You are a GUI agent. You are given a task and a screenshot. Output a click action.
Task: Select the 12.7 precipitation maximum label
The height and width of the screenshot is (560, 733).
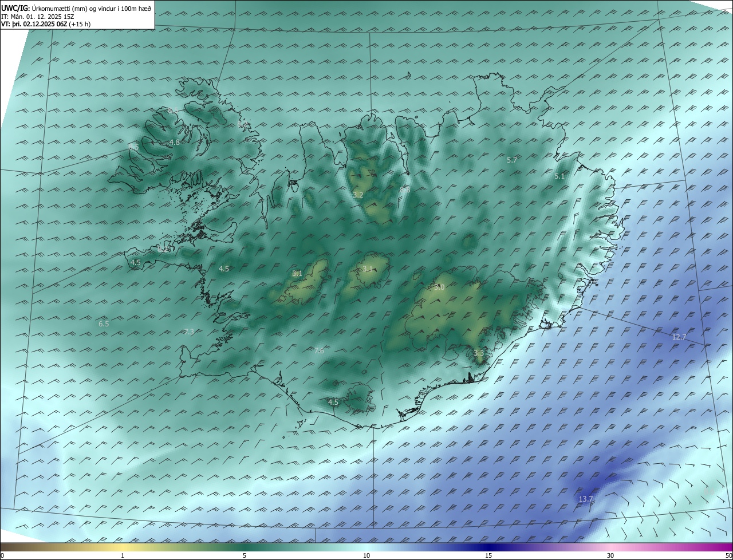tap(679, 337)
